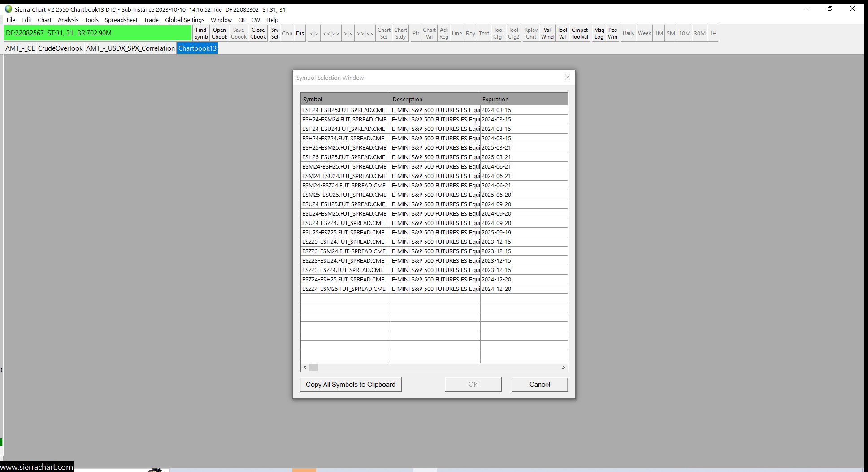
Task: Select the Line drawing tool
Action: [x=457, y=33]
